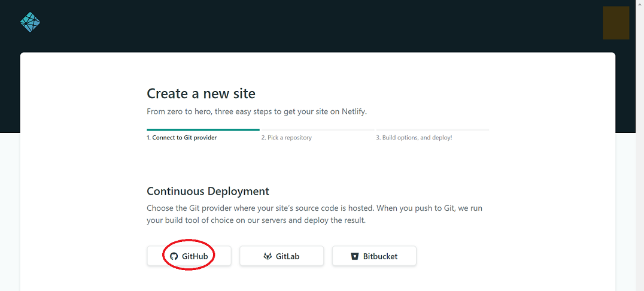Click the Bitbucket bucket icon
The height and width of the screenshot is (291, 644).
[x=355, y=256]
